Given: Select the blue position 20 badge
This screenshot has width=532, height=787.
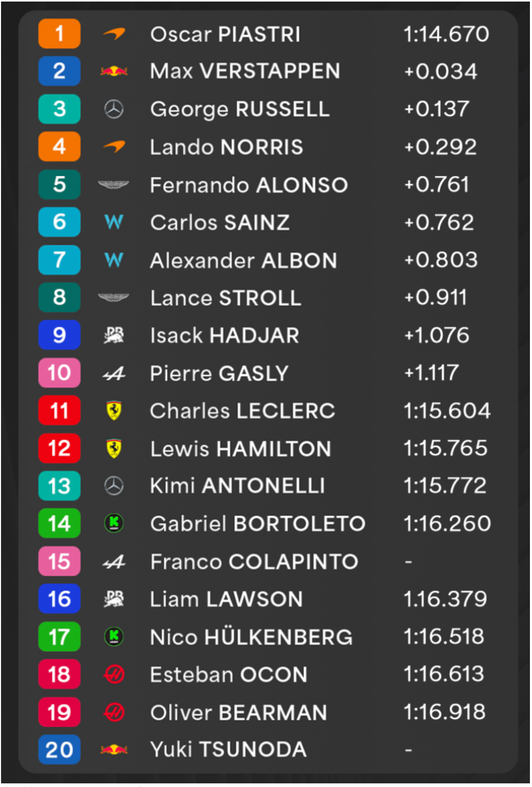Looking at the screenshot, I should coord(60,750).
